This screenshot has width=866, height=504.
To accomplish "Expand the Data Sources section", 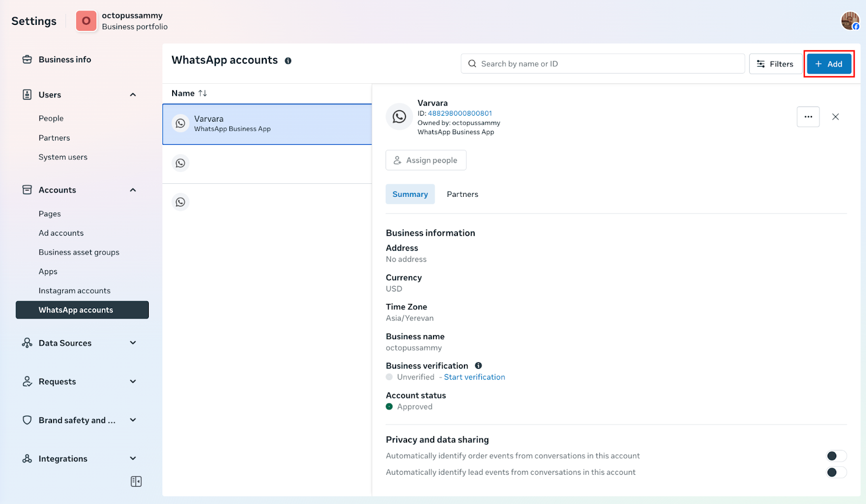I will click(133, 343).
